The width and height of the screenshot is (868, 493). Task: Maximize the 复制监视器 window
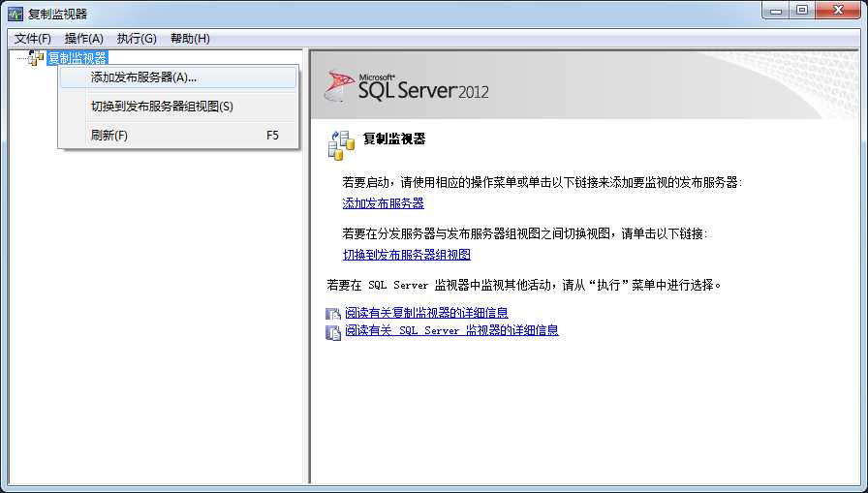click(x=801, y=11)
